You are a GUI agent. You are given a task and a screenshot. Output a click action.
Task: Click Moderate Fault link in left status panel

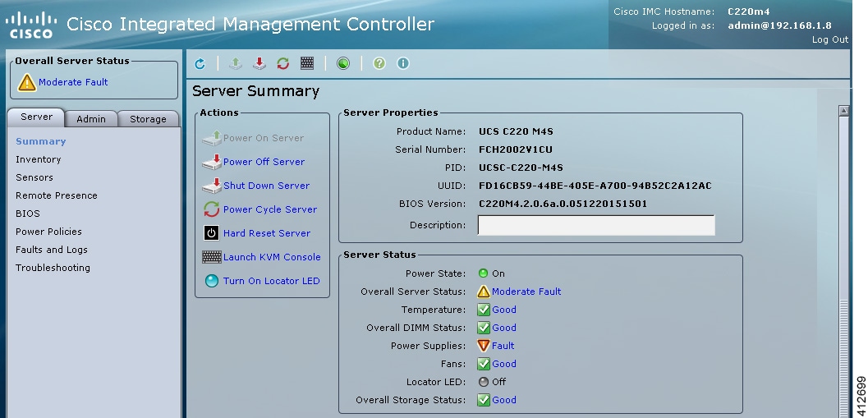pos(73,82)
